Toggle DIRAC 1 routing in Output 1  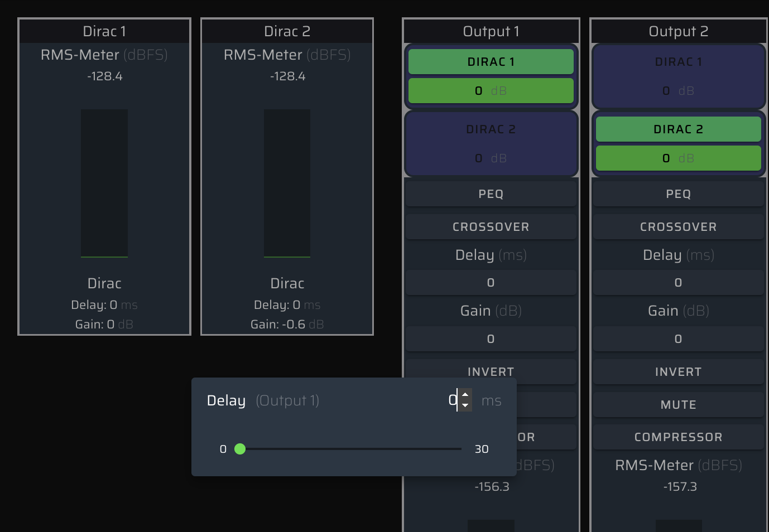coord(491,62)
